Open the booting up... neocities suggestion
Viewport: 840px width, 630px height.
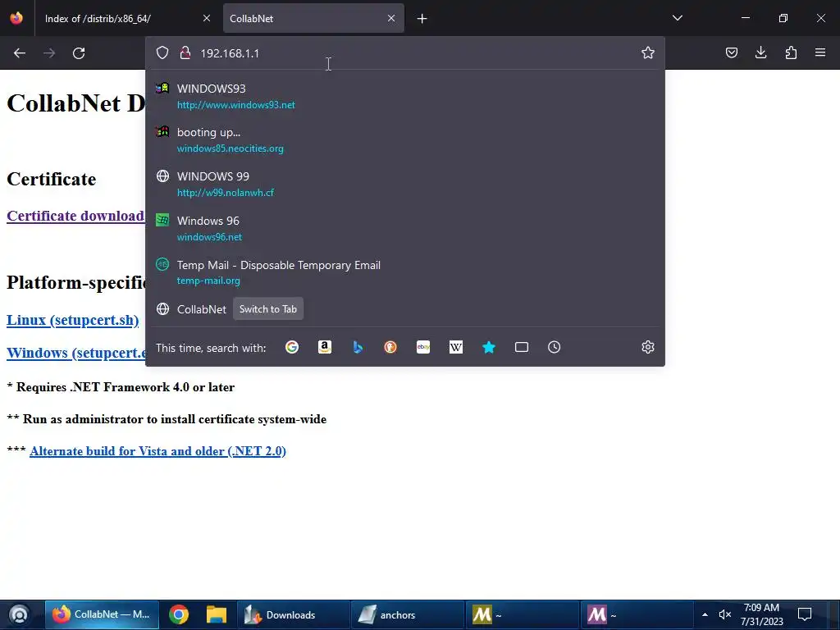(405, 139)
